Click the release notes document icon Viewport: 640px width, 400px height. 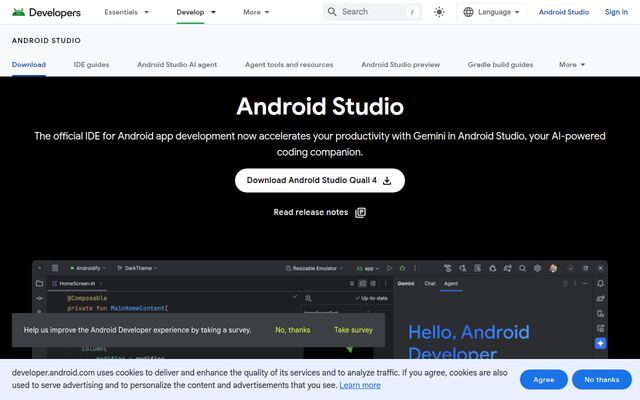(360, 212)
